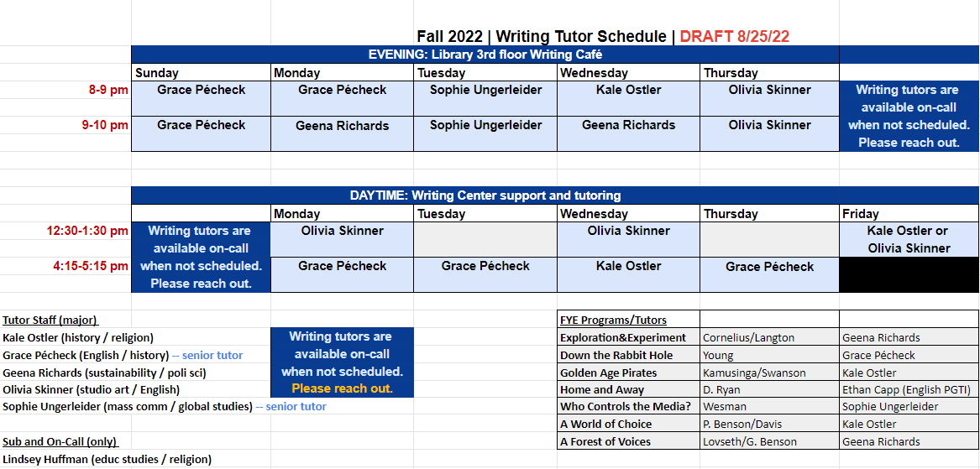The height and width of the screenshot is (469, 980).
Task: Select the EVENING Library 3rd floor Writing Café header
Action: [x=485, y=55]
